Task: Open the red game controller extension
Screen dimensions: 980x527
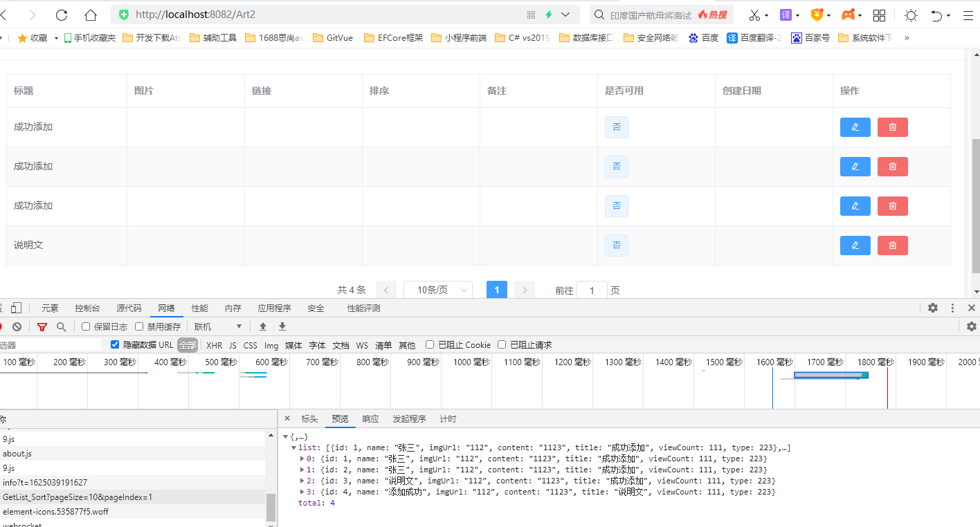Action: 848,15
